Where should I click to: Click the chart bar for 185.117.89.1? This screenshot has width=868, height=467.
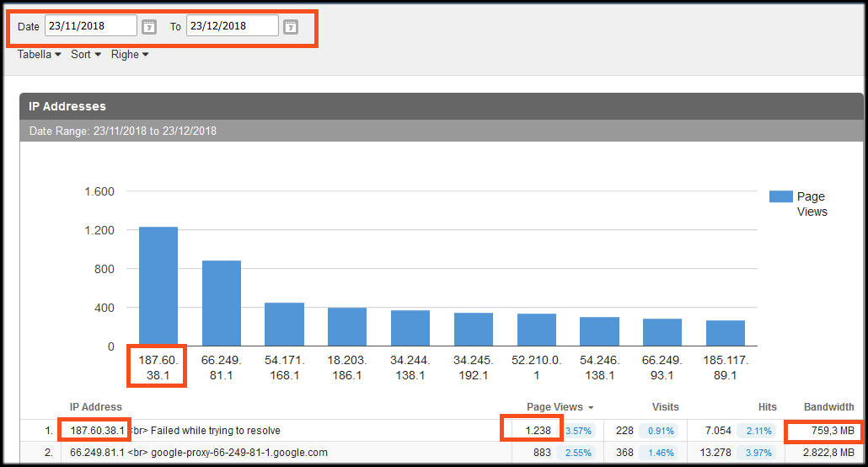tap(726, 333)
